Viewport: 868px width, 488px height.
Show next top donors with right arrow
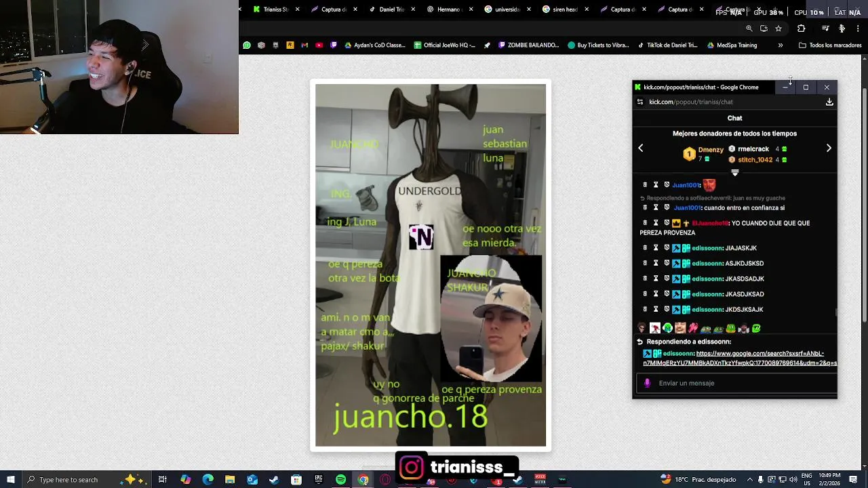point(829,148)
